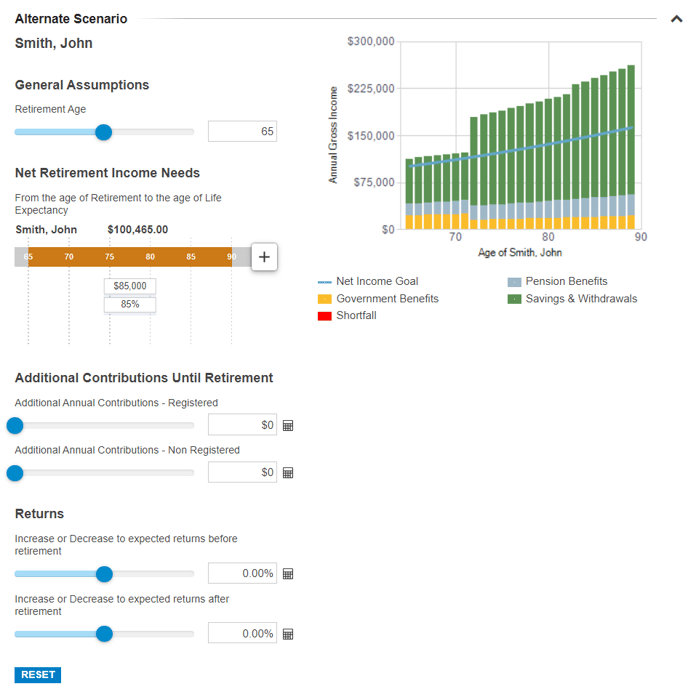The height and width of the screenshot is (689, 688).
Task: Collapse the Alternate Scenario panel chevron
Action: tap(676, 19)
